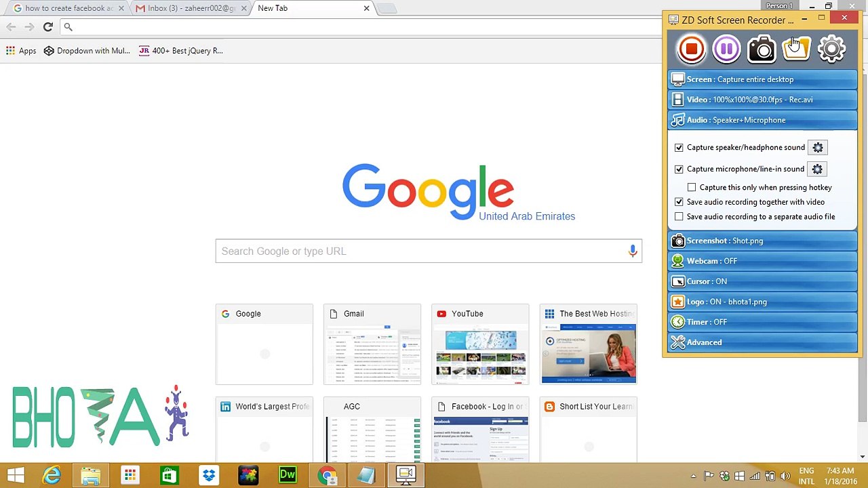
Task: Expand the Video settings section
Action: (x=763, y=100)
